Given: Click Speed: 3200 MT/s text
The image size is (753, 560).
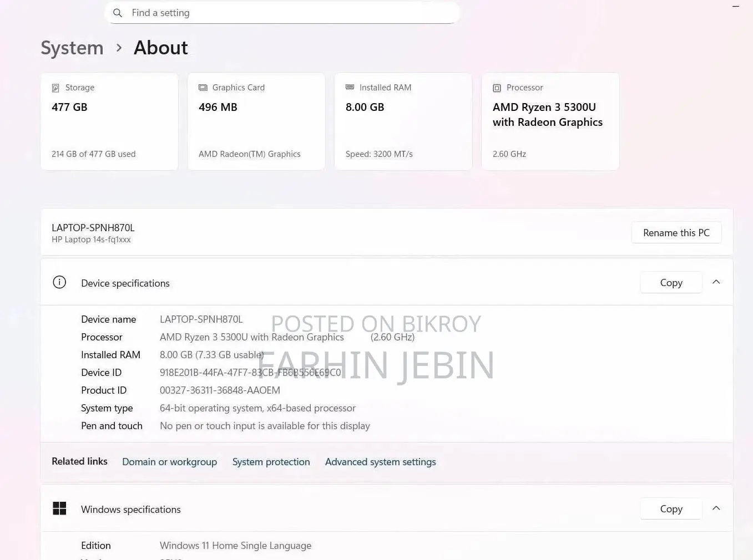Looking at the screenshot, I should (x=379, y=154).
